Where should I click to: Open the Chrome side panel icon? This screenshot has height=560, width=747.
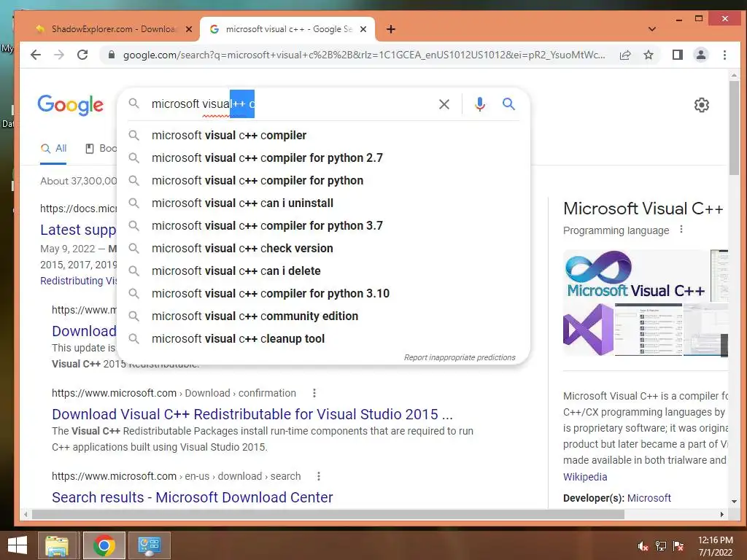click(x=678, y=55)
